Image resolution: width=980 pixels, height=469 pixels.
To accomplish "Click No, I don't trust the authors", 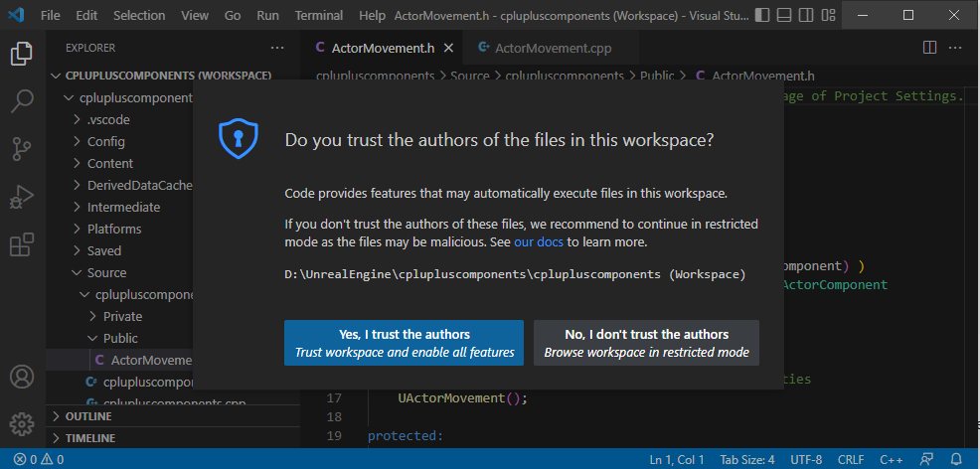I will 646,343.
